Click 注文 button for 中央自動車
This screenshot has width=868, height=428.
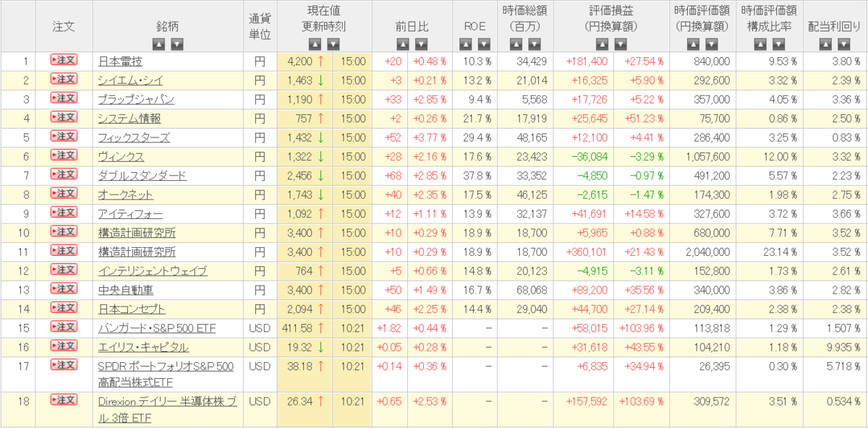click(x=64, y=288)
